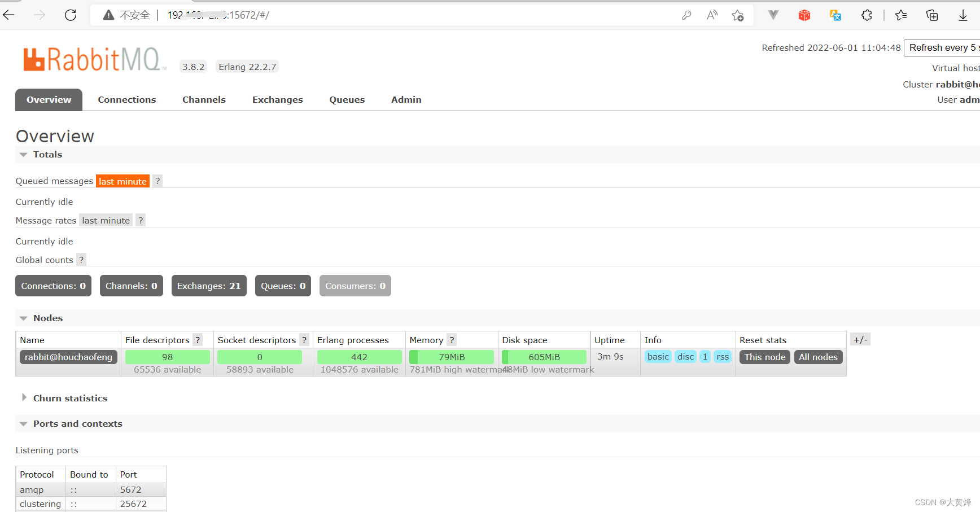Click the basic info tag
Screen dimensions: 980x512
tap(658, 357)
